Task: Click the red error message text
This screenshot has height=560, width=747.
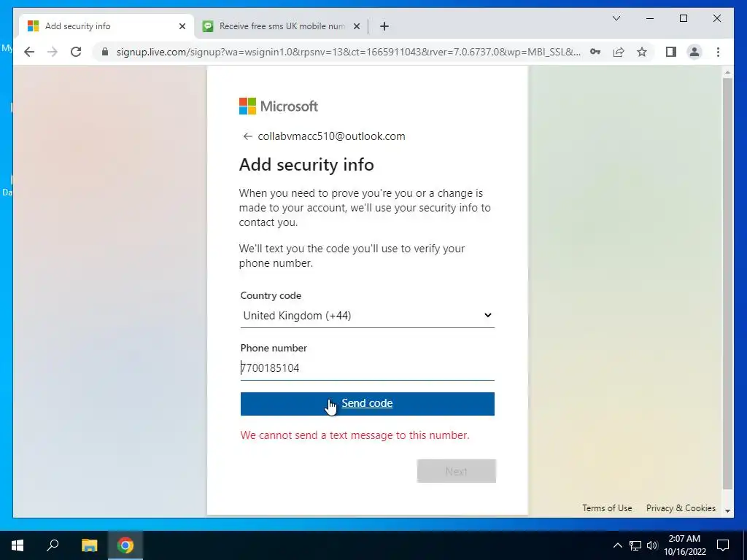Action: pyautogui.click(x=355, y=435)
